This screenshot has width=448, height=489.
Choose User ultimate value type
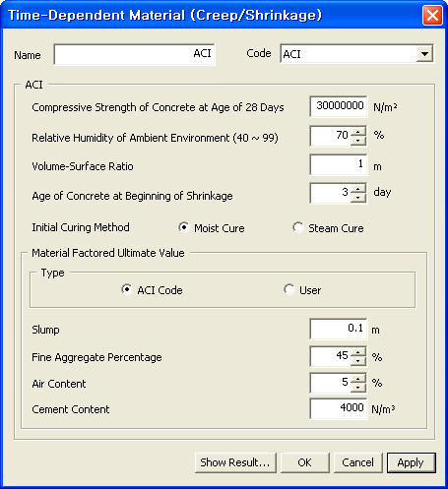pyautogui.click(x=288, y=289)
